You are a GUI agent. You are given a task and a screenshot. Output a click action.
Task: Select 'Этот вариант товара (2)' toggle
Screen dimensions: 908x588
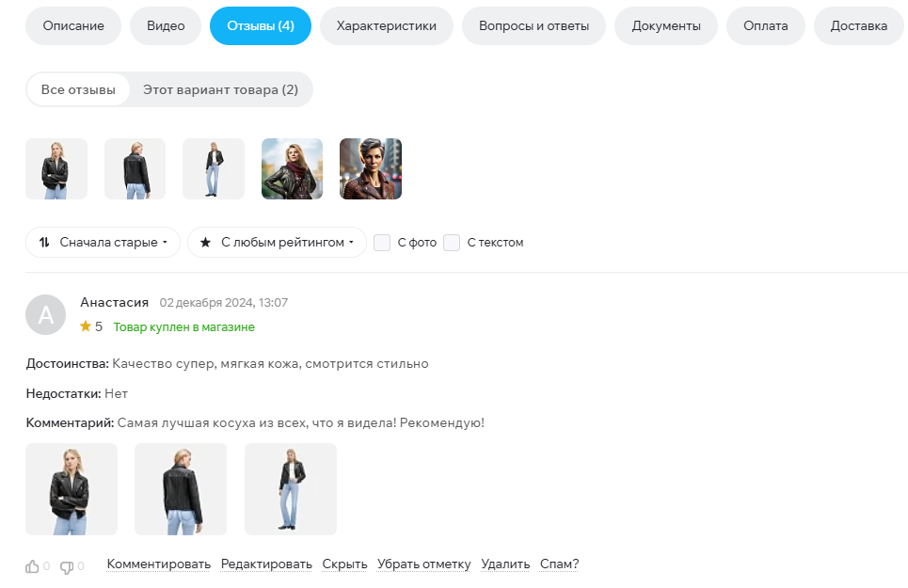coord(220,89)
